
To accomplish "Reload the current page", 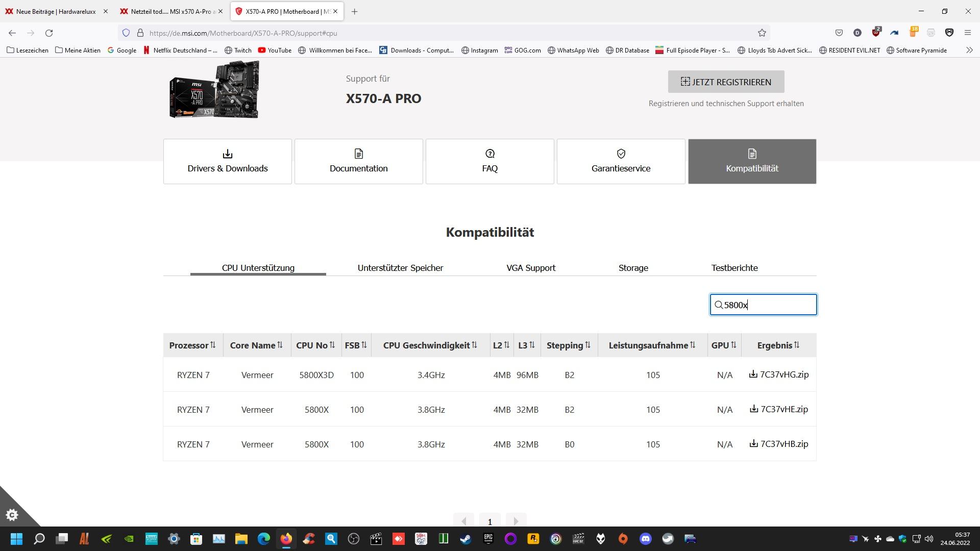I will [49, 33].
